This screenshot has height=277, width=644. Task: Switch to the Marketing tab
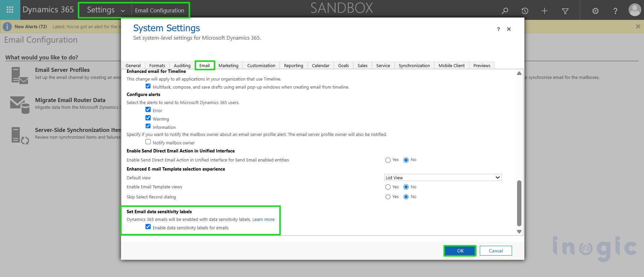[x=228, y=65]
